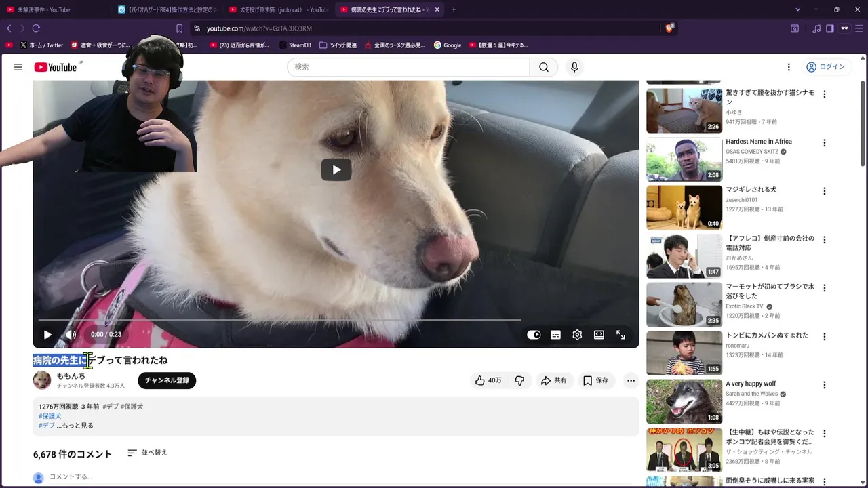
Task: Save the video with the 保存 button
Action: click(x=596, y=380)
